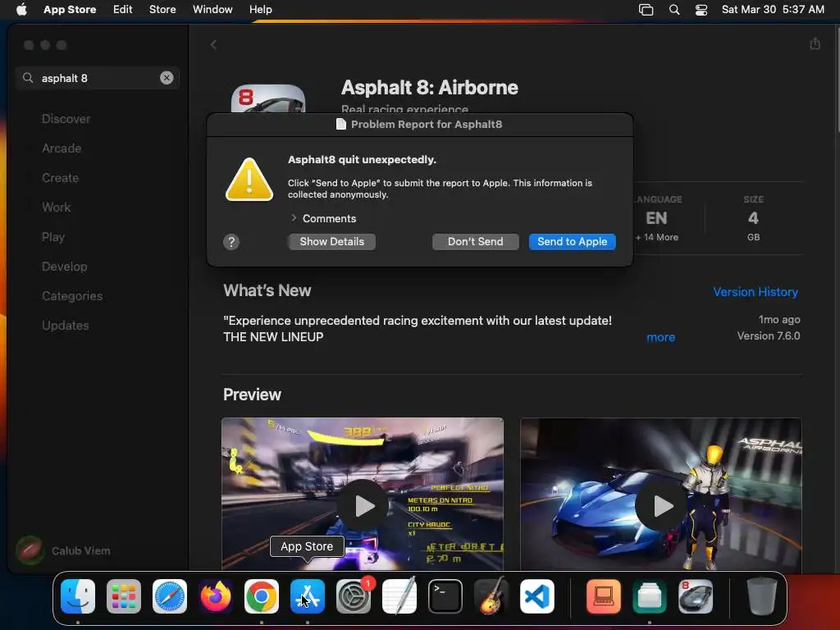
Task: Play the first racing preview video
Action: (x=363, y=505)
